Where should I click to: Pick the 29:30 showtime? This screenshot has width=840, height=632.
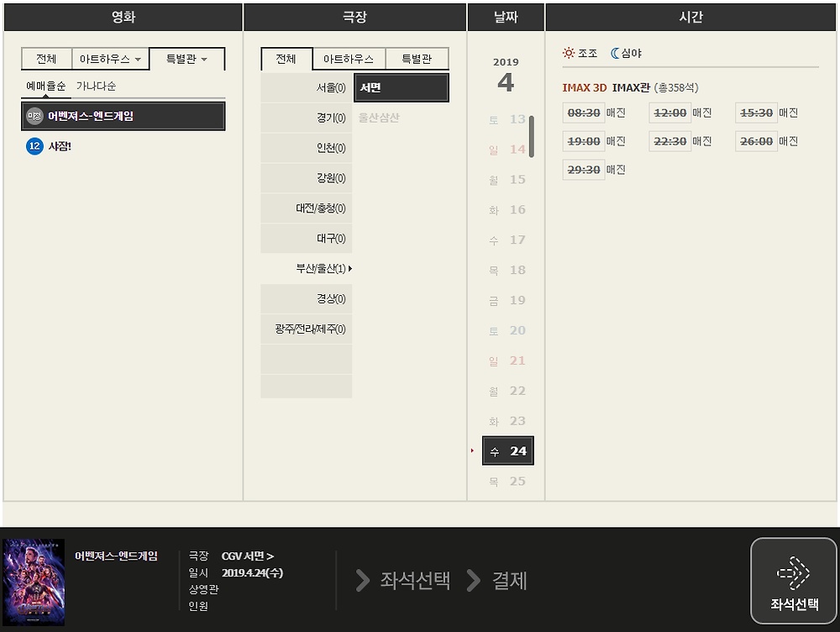[x=584, y=170]
